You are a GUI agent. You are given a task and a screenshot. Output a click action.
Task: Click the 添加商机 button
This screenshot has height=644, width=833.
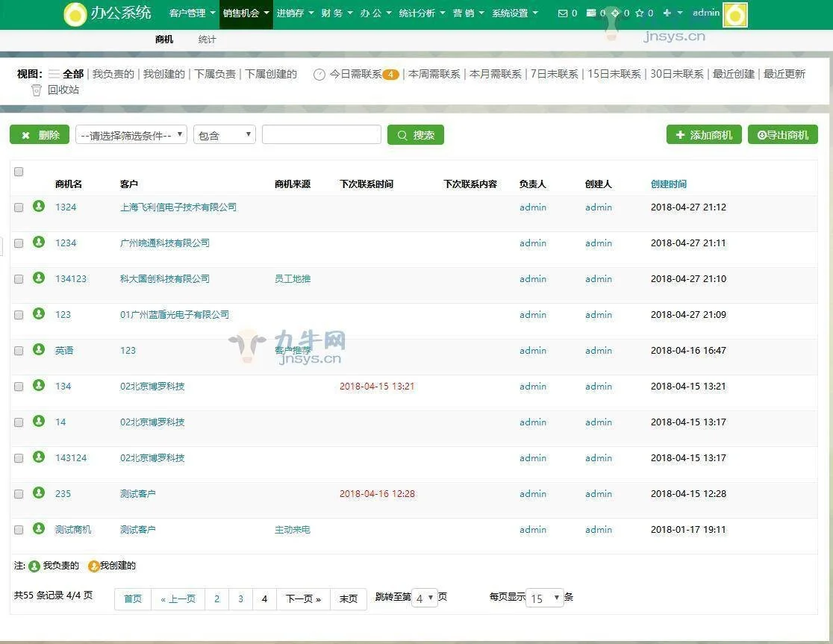point(704,135)
